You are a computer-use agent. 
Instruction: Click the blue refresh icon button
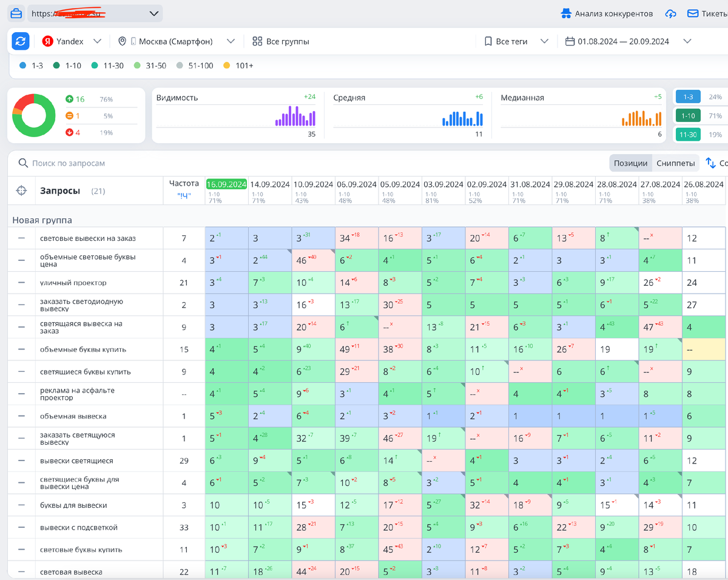[x=21, y=41]
